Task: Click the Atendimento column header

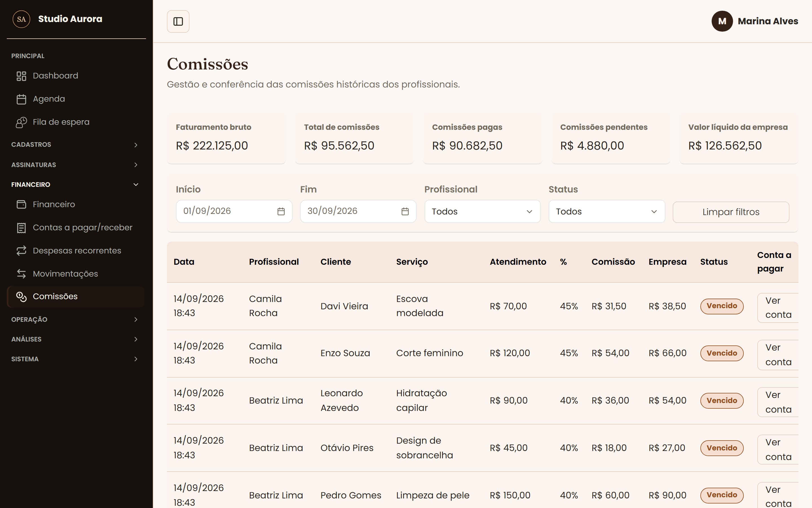Action: [518, 262]
